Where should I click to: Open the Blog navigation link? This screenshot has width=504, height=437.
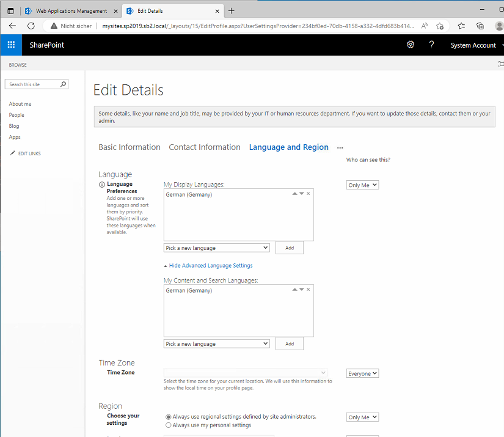pos(14,126)
